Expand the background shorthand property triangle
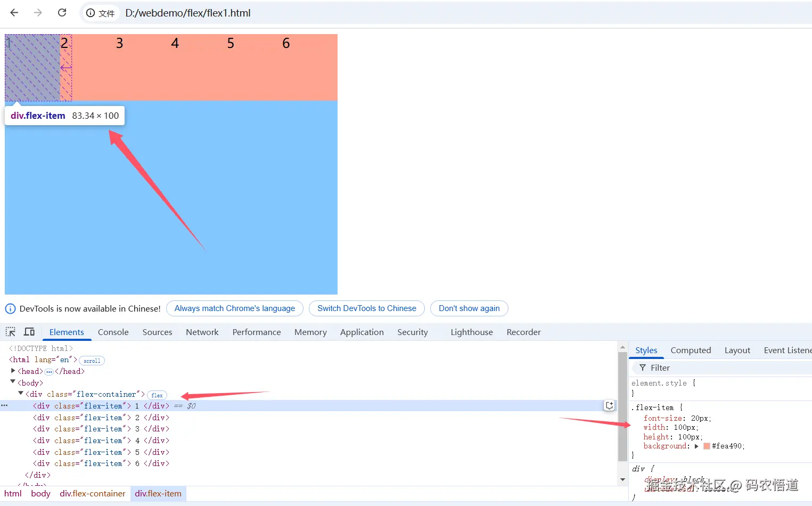812x506 pixels. point(696,446)
